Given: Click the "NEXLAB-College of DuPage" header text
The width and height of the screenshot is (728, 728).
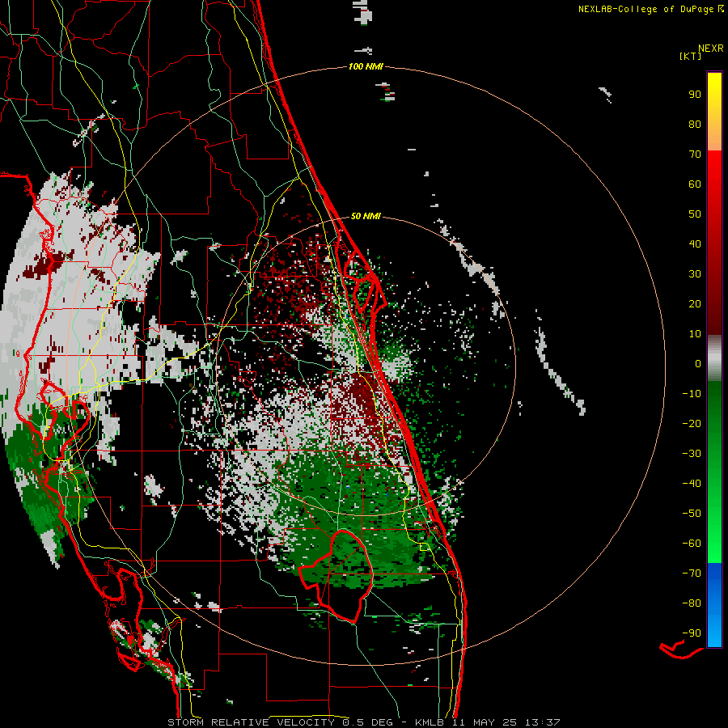Looking at the screenshot, I should coord(647,9).
